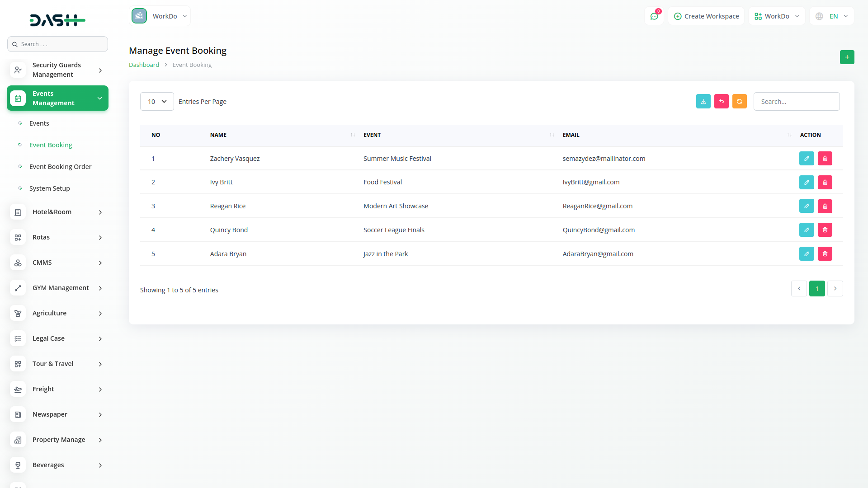Click the Agriculture sidebar icon
This screenshot has height=488, width=868.
click(18, 313)
